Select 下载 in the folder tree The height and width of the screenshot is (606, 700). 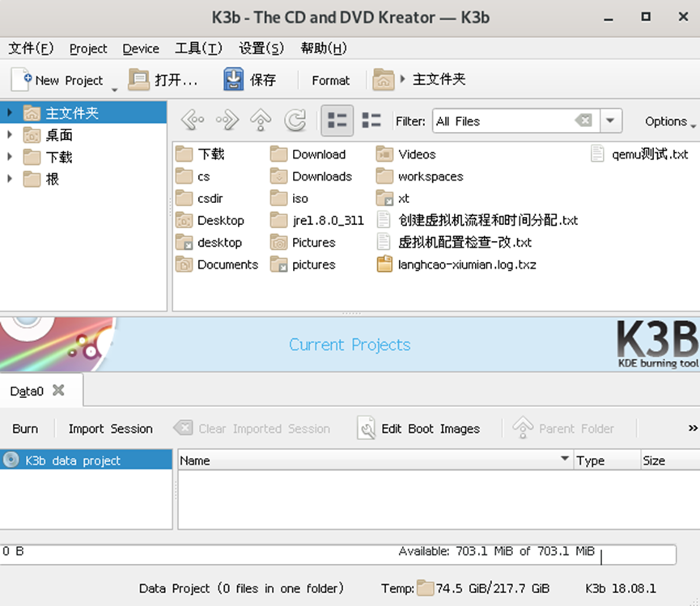[59, 157]
